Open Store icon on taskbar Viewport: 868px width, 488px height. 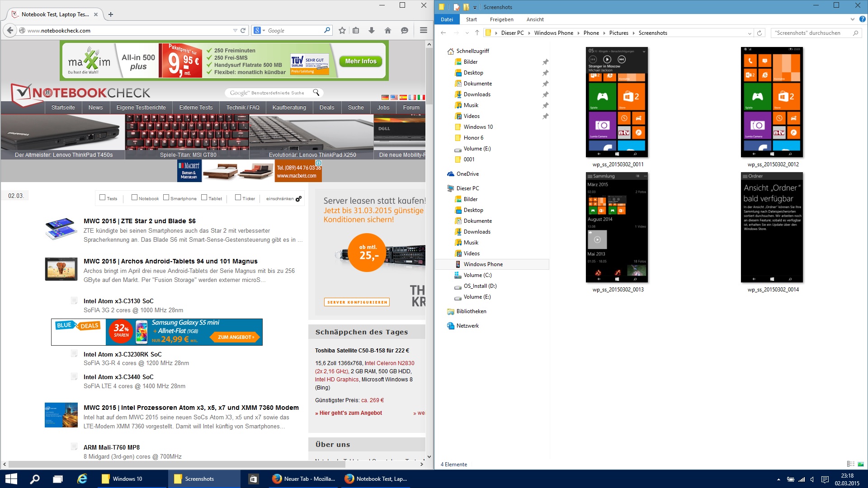[x=254, y=479]
